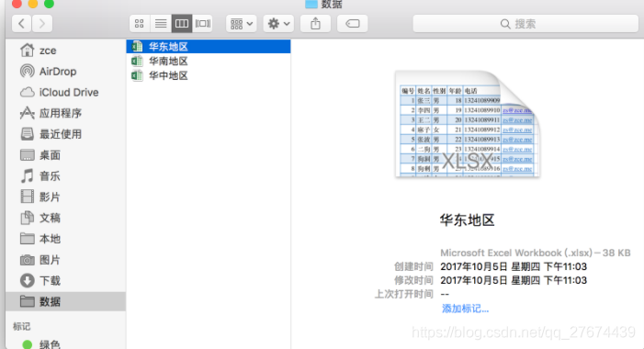Click the yellow minimize window button
This screenshot has height=349, width=644.
33,4
